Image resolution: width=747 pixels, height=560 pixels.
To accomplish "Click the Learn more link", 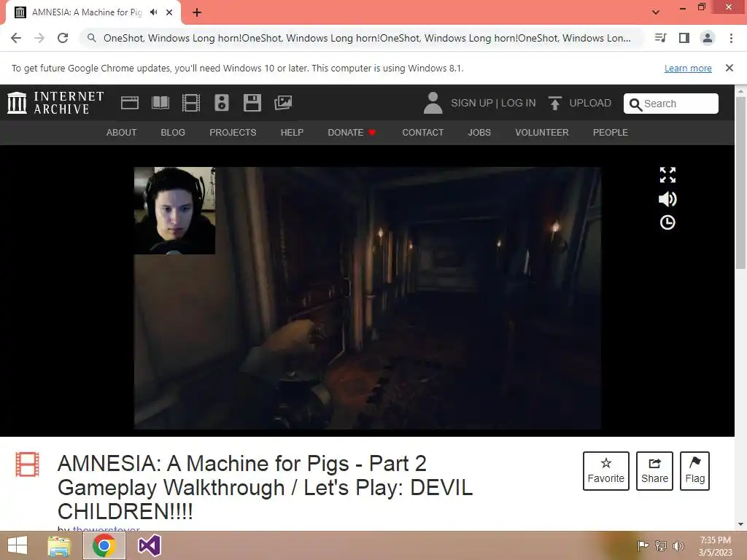I will [x=688, y=68].
